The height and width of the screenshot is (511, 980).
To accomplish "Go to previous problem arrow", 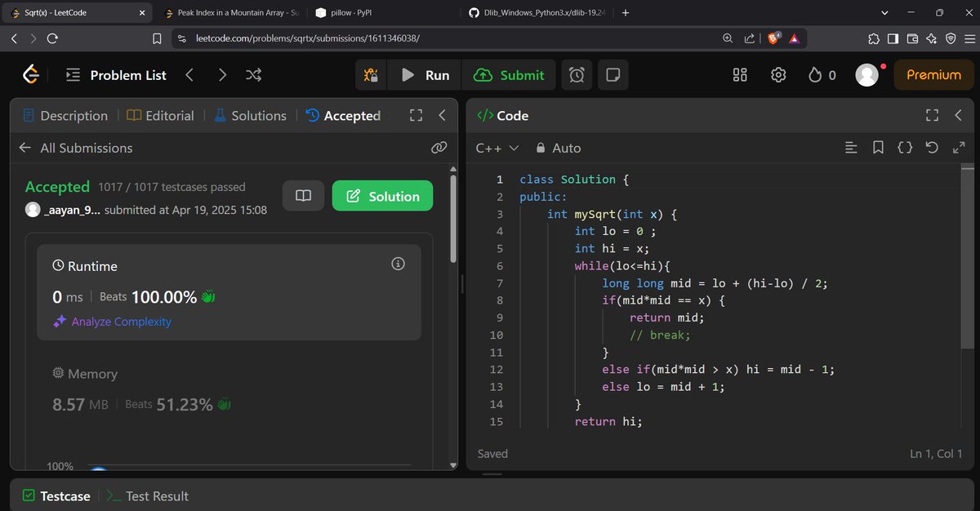I will [x=189, y=75].
